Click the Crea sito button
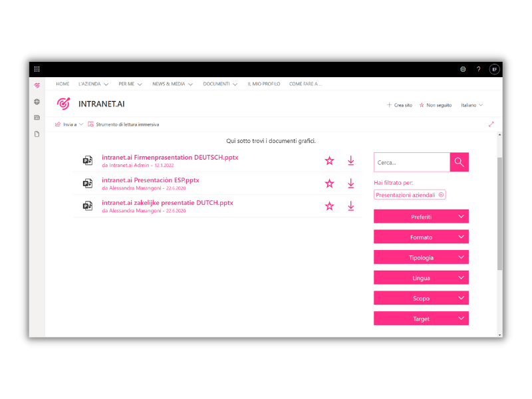The height and width of the screenshot is (399, 532). point(398,105)
